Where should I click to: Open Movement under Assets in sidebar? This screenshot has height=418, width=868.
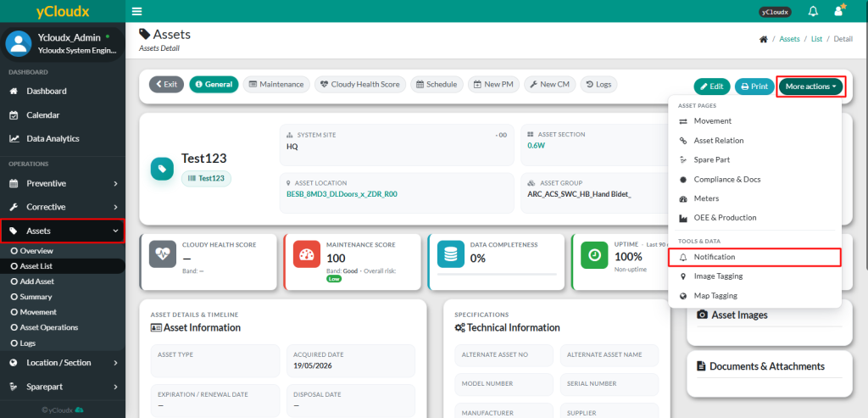(x=63, y=312)
